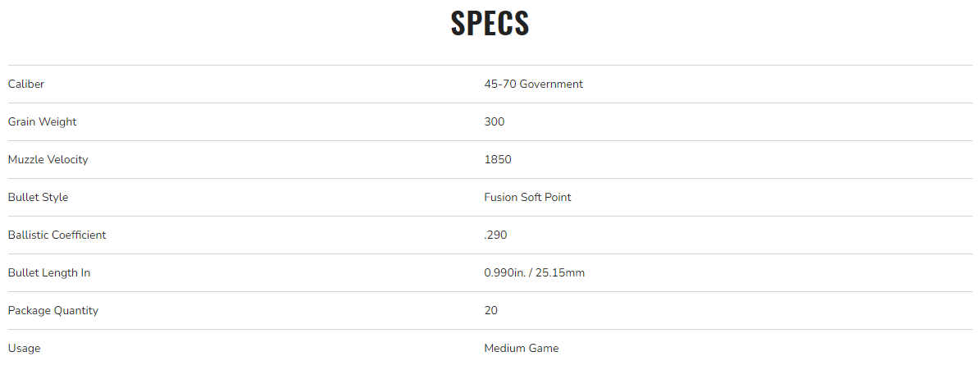The height and width of the screenshot is (370, 980).
Task: Click the SPECS heading
Action: pyautogui.click(x=490, y=23)
